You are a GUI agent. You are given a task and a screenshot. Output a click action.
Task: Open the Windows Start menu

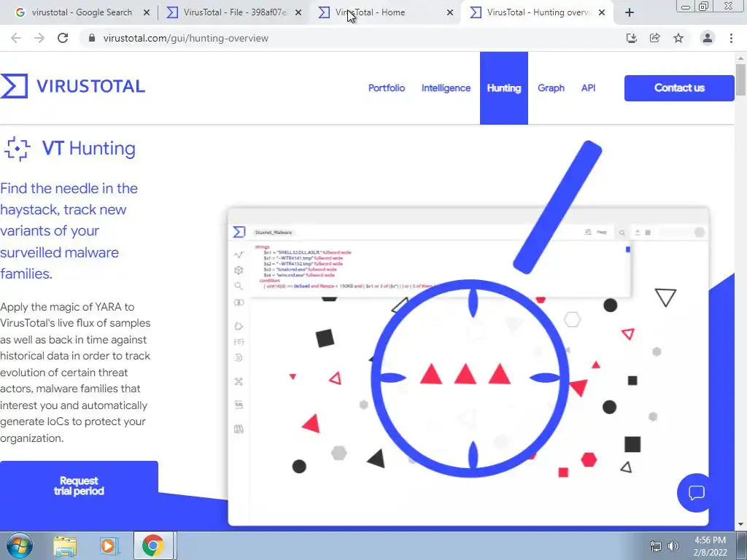coord(20,545)
